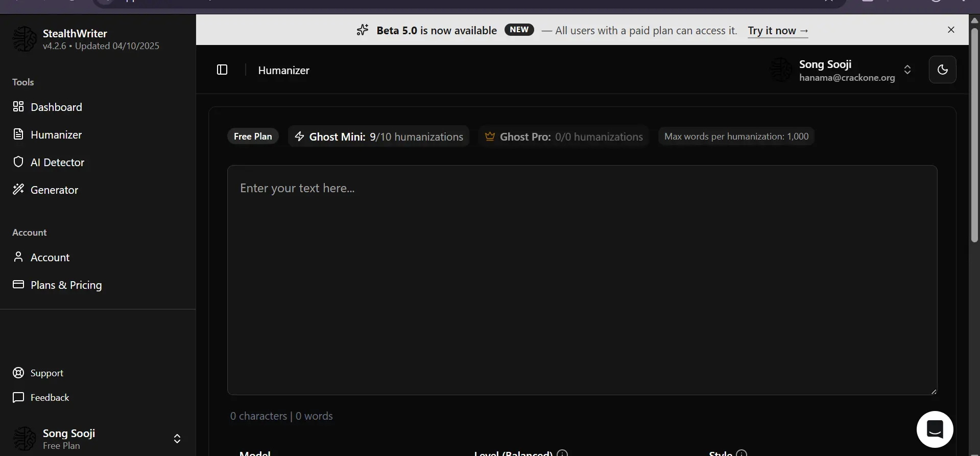Click the sidebar bottom user avatar
The height and width of the screenshot is (456, 980).
tap(25, 439)
